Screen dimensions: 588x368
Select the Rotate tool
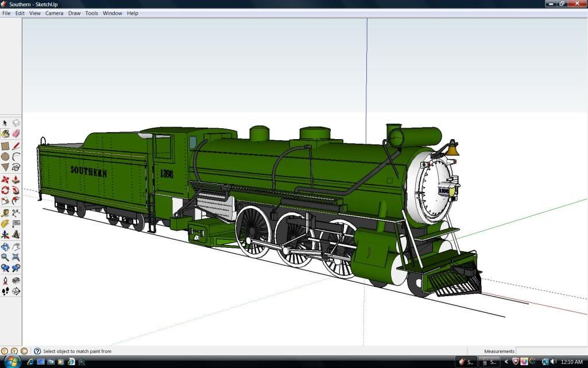[x=5, y=190]
